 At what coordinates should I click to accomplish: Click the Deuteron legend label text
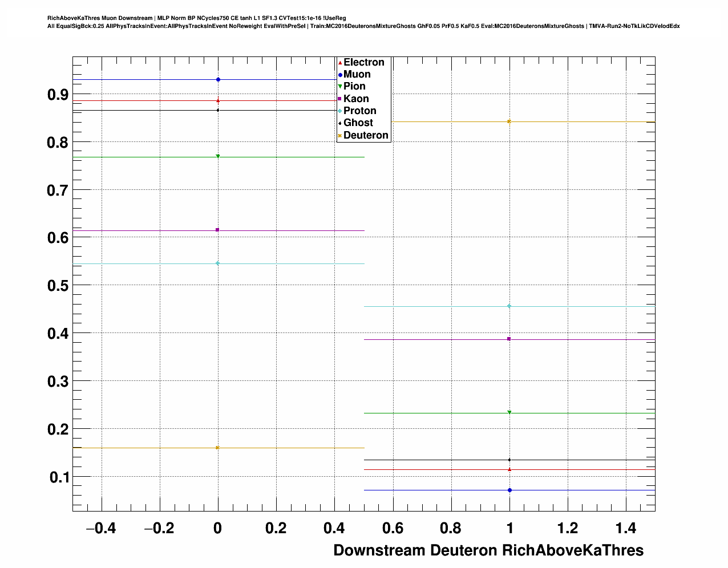point(366,136)
